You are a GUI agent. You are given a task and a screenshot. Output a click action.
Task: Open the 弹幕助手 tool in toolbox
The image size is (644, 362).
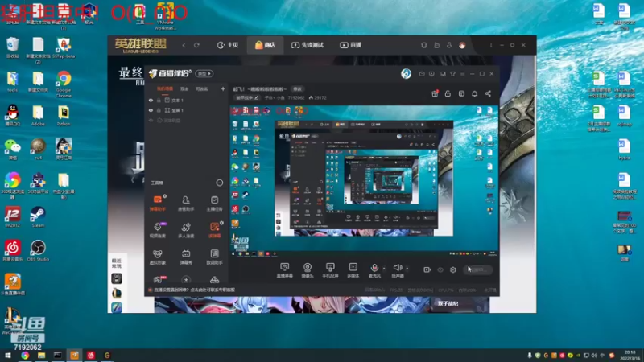157,204
